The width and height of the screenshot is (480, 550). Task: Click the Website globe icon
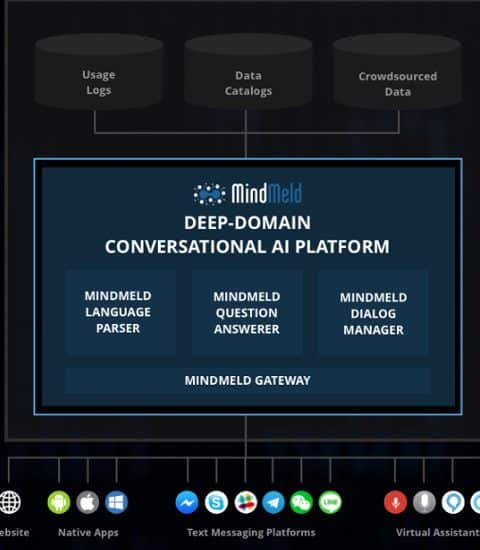click(10, 502)
